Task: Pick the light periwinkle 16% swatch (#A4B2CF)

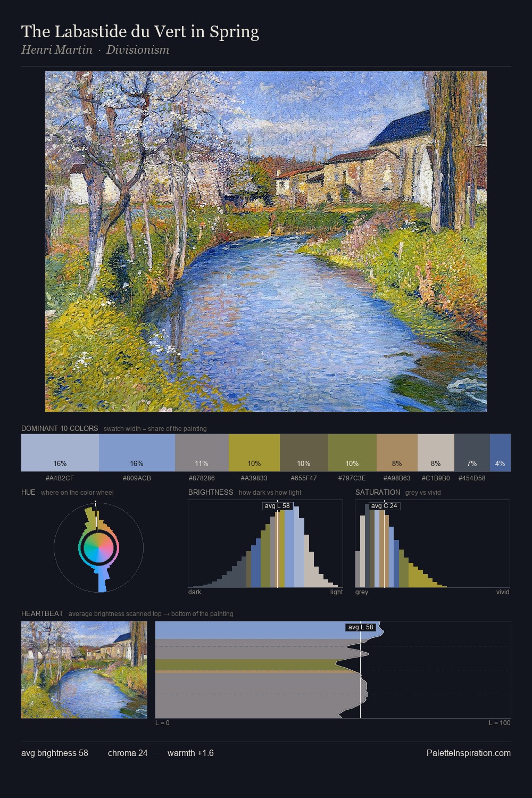Action: coord(60,453)
